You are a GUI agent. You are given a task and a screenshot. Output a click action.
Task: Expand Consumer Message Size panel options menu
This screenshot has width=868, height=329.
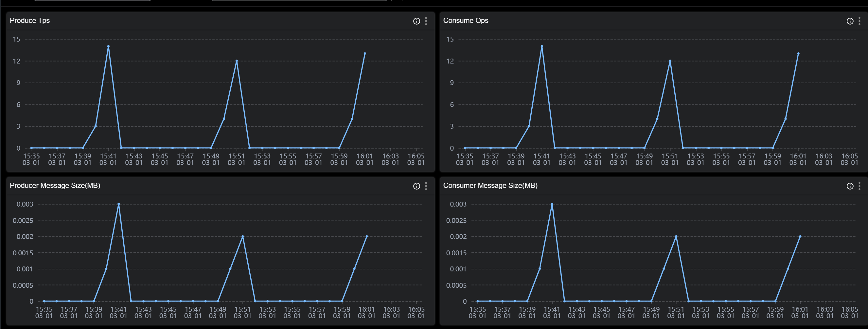pyautogui.click(x=859, y=186)
